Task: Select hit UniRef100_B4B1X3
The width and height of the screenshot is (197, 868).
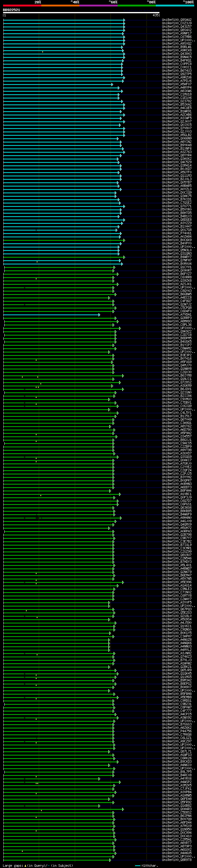Action: point(177,216)
